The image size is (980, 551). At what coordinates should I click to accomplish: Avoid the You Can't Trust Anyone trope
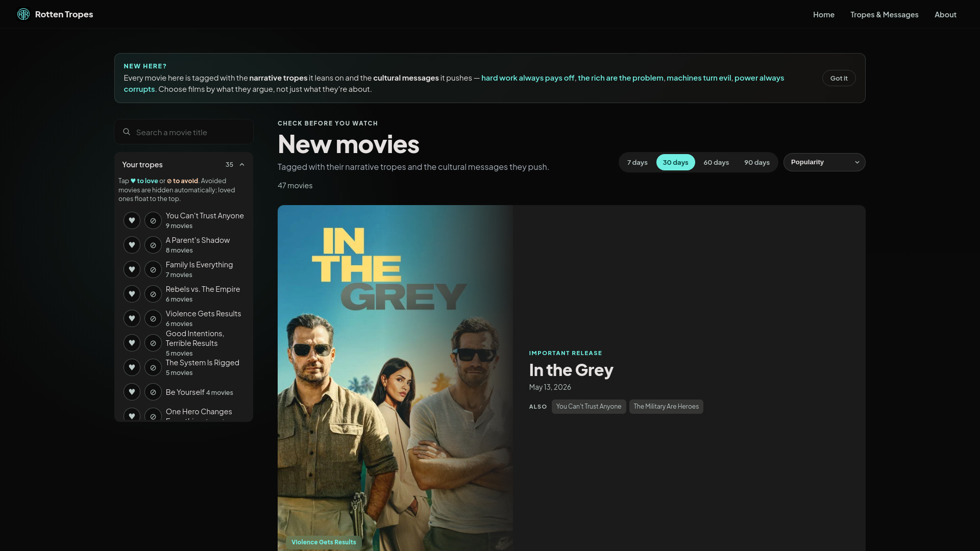[153, 220]
